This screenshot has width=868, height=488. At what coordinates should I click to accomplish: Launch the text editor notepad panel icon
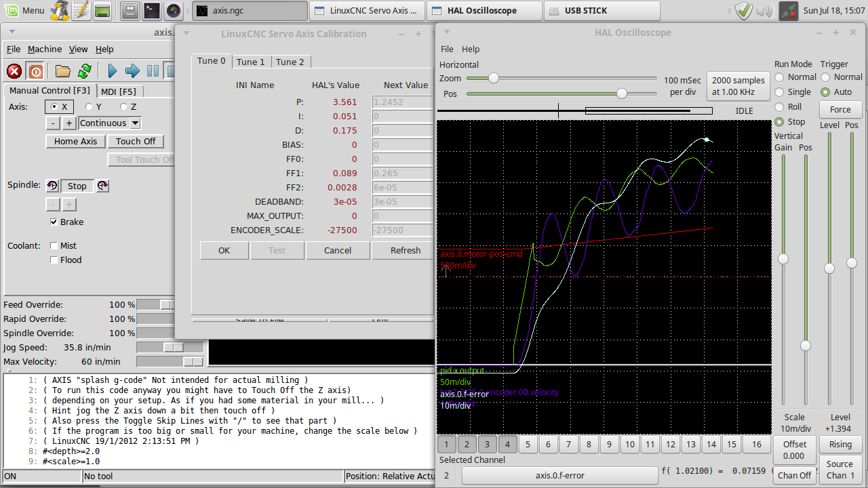[81, 10]
